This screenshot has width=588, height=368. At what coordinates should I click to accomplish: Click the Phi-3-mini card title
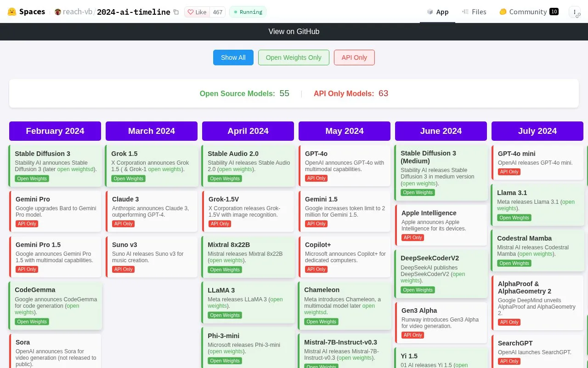(x=223, y=336)
